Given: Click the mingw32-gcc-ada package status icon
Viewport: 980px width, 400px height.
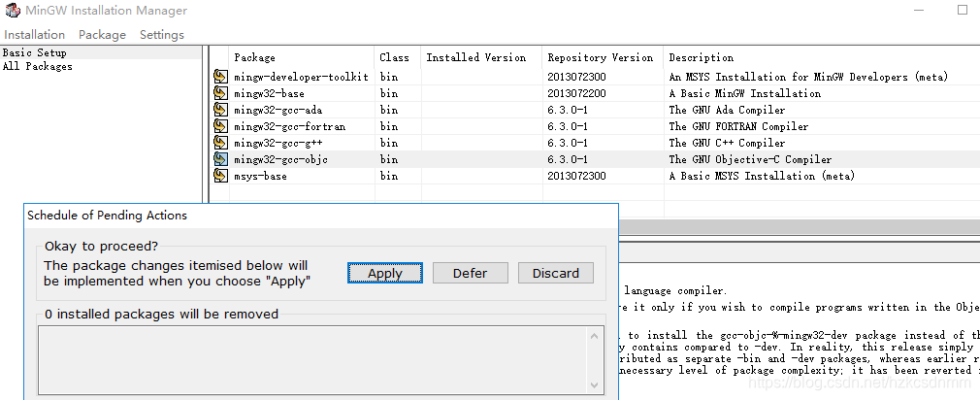Looking at the screenshot, I should 220,110.
